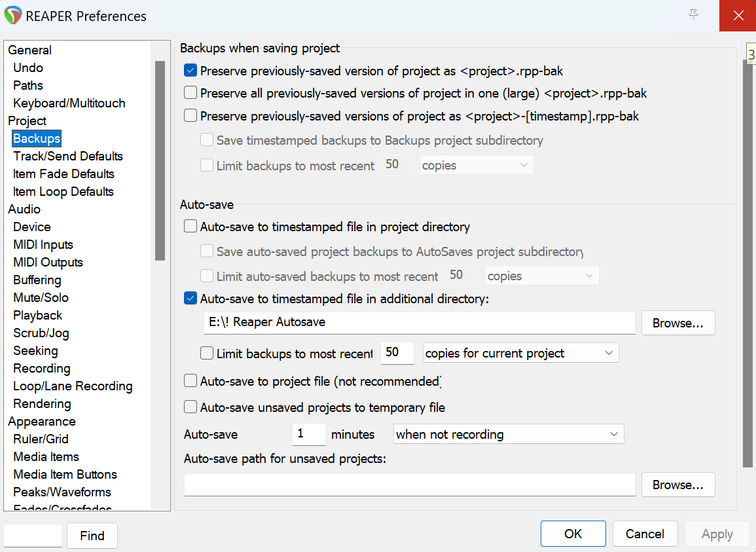Open Recording preferences
This screenshot has width=756, height=552.
41,368
